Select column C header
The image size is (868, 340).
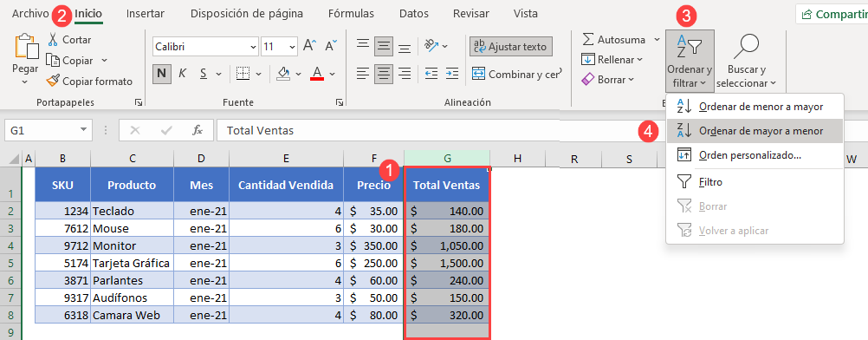[x=133, y=159]
